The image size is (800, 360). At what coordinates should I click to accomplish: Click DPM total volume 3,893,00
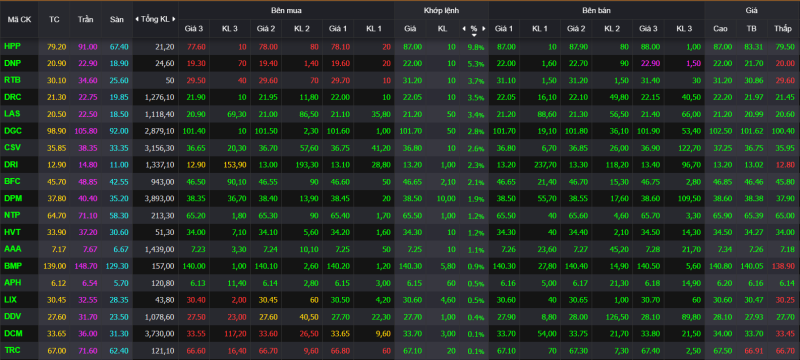coord(160,199)
